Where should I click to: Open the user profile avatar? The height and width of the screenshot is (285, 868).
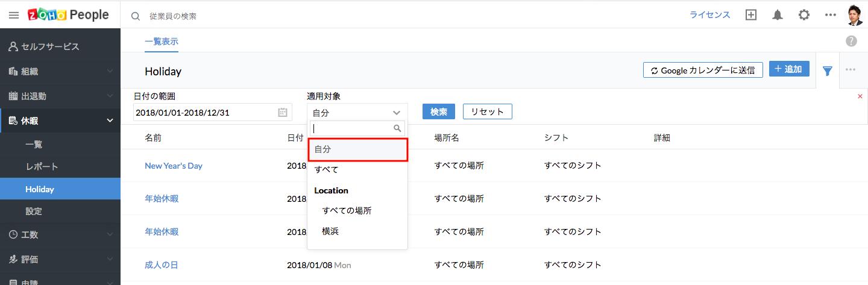pos(855,15)
